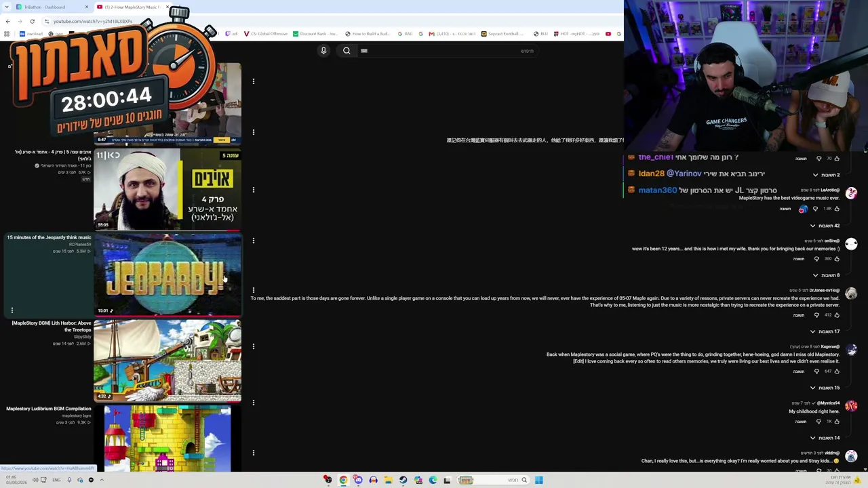Expand the 15 replies under Kagerae's comment
Screen dimensions: 868x488
tap(825, 388)
